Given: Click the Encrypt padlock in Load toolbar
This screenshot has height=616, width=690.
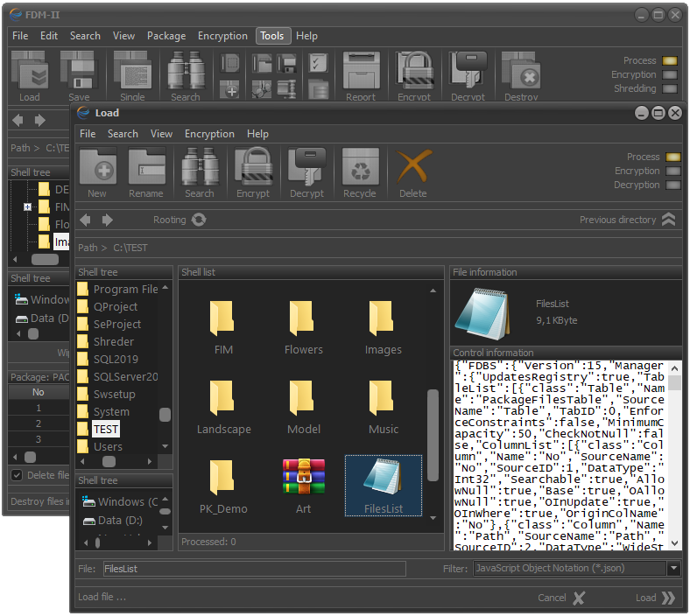Looking at the screenshot, I should pos(253,166).
